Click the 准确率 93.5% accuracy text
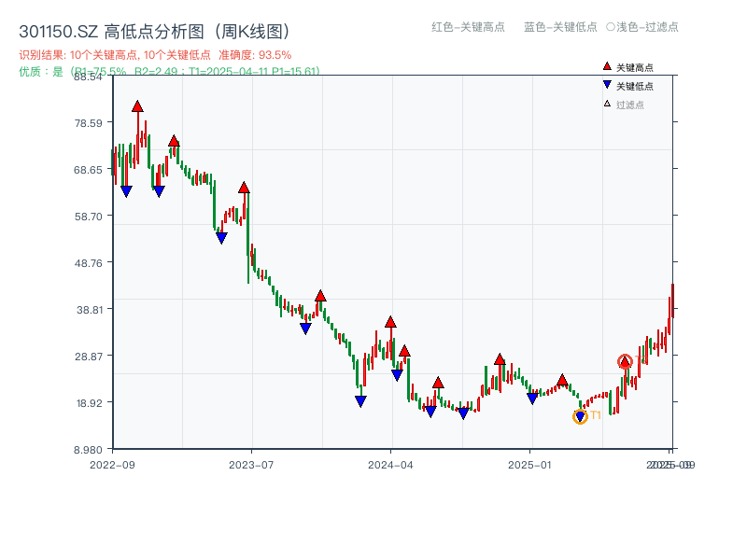Image resolution: width=747 pixels, height=560 pixels. 254,54
